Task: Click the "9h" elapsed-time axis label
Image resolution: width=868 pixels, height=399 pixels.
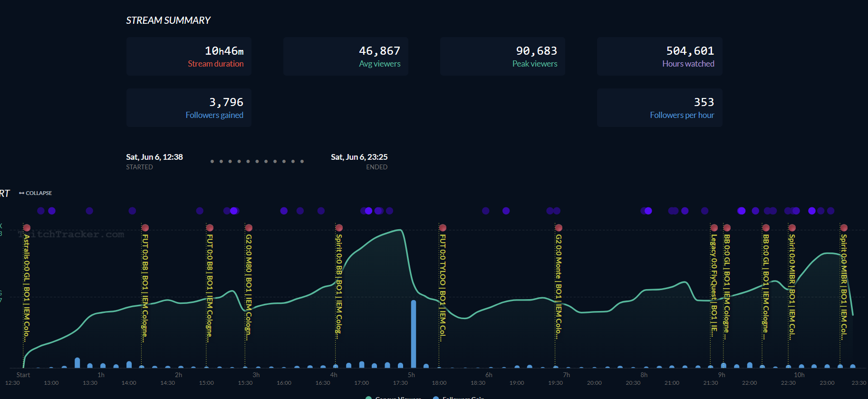Action: pyautogui.click(x=722, y=375)
